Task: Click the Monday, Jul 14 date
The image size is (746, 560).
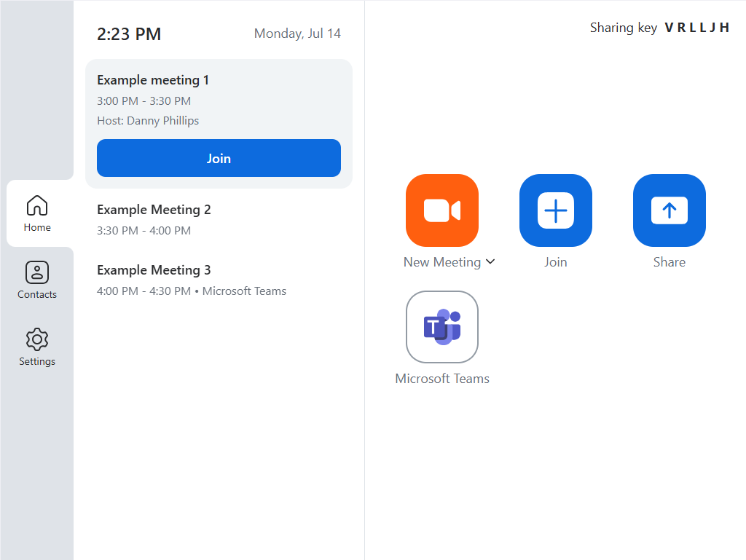Action: (x=297, y=33)
